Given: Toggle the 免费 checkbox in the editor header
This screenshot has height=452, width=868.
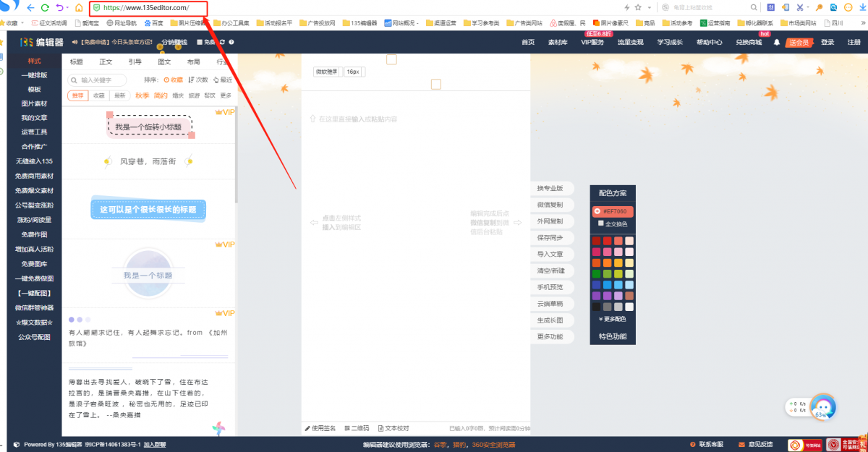Looking at the screenshot, I should click(x=200, y=42).
